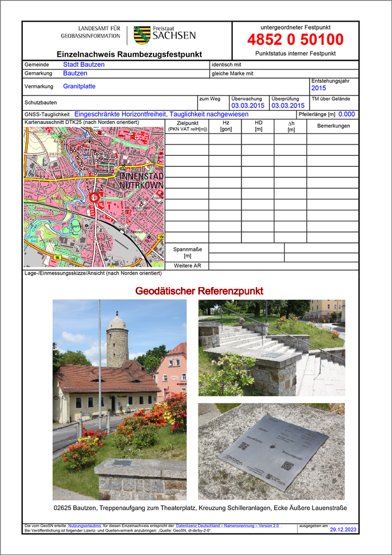Click the Überprüfung date 03.03.2015
The image size is (392, 555).
coord(287,106)
